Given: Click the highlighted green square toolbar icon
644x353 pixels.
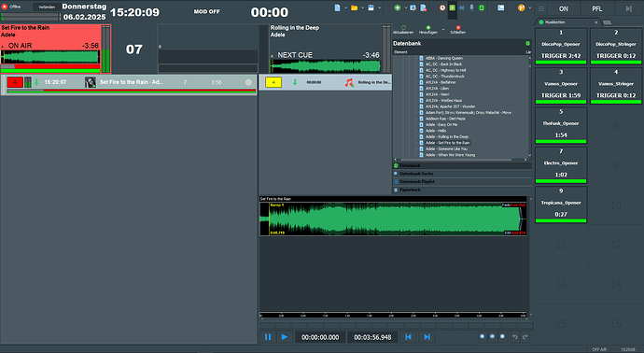Looking at the screenshot, I should point(452,7).
